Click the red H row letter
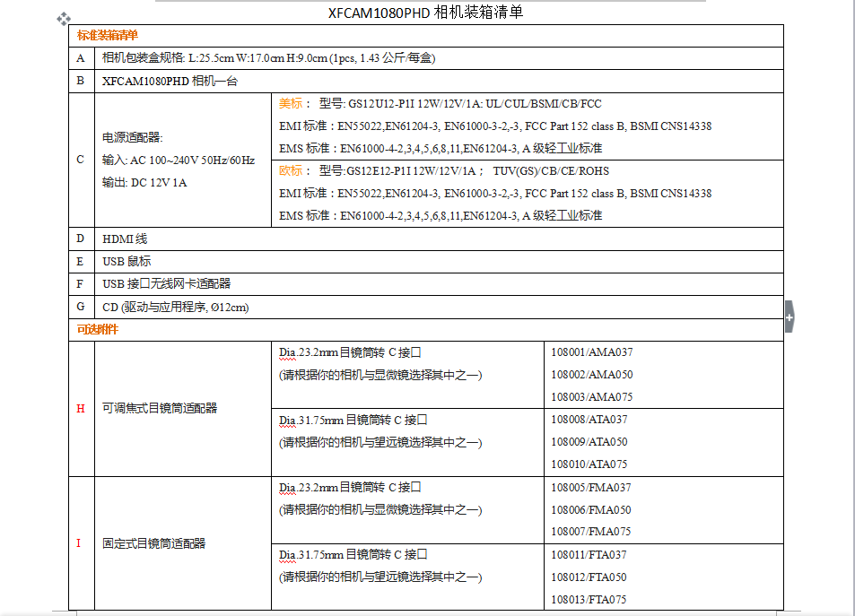 coord(81,408)
